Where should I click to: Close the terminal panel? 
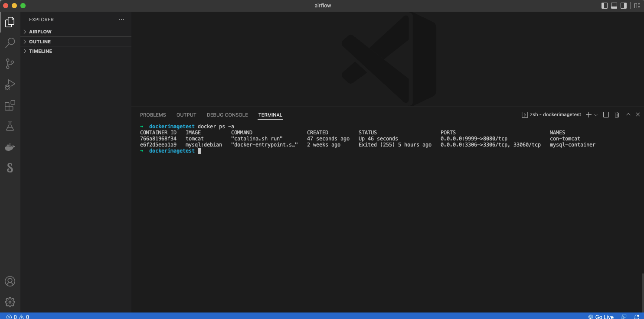(638, 115)
